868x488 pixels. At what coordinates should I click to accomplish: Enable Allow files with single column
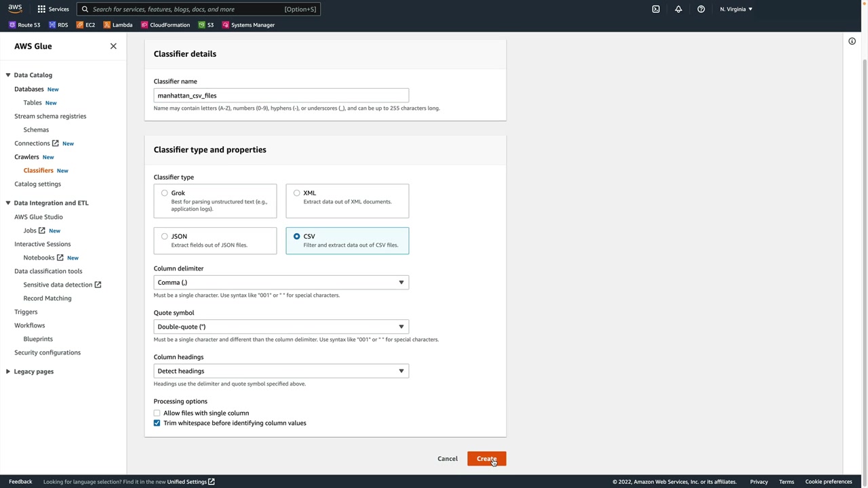coord(157,413)
